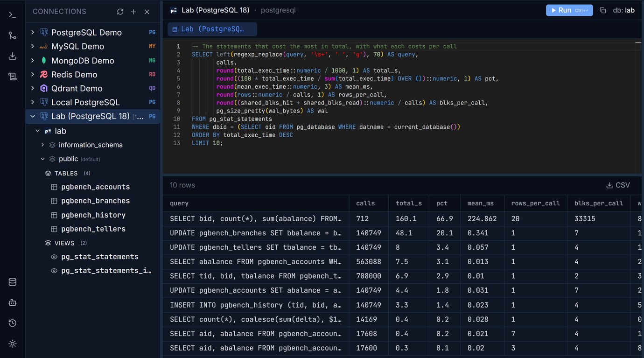Collapse the public schema
This screenshot has width=644, height=358.
pos(42,159)
